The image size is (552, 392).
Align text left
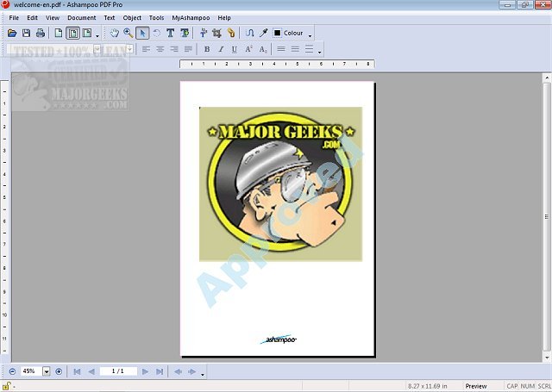coord(146,49)
